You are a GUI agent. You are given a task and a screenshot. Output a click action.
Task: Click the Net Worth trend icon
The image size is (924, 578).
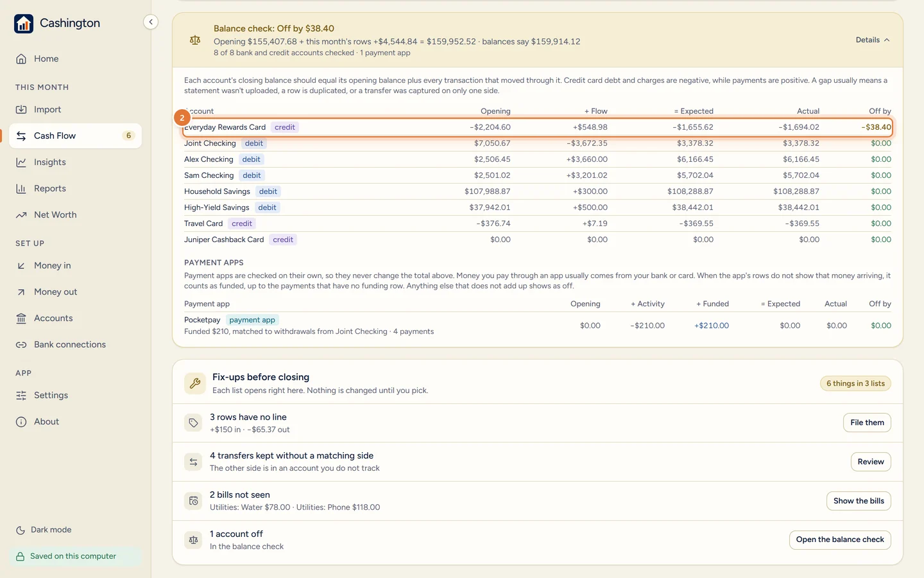click(x=21, y=215)
